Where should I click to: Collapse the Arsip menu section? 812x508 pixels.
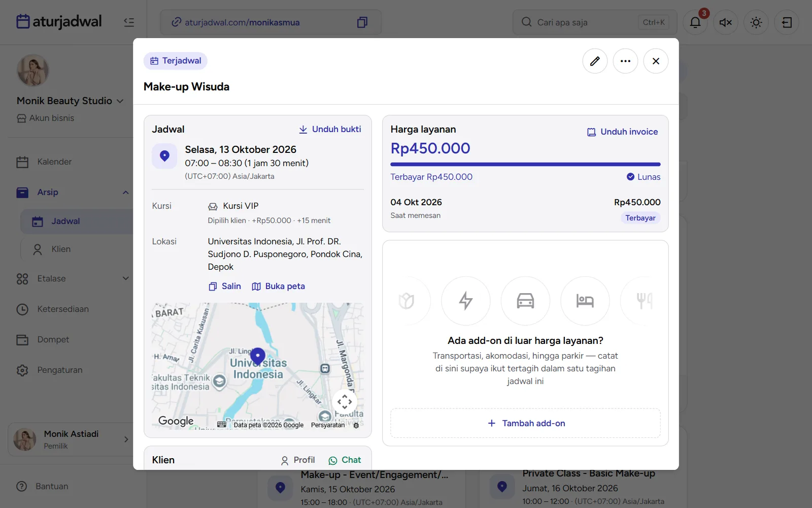[125, 192]
